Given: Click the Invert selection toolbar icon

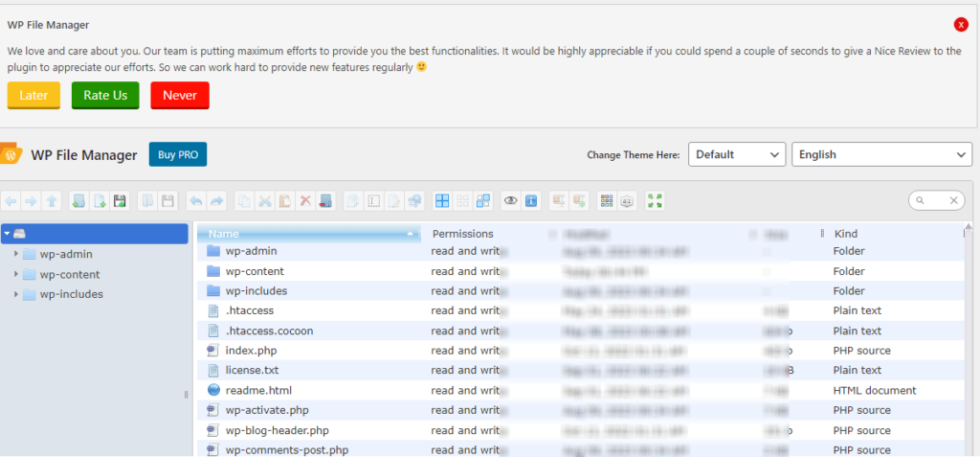Looking at the screenshot, I should pyautogui.click(x=483, y=201).
